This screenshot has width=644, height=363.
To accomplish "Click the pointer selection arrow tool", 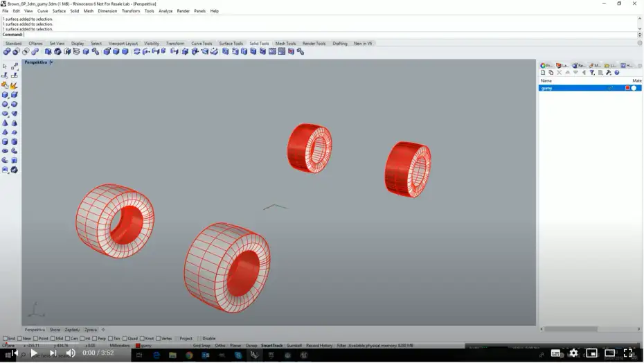I will (5, 67).
